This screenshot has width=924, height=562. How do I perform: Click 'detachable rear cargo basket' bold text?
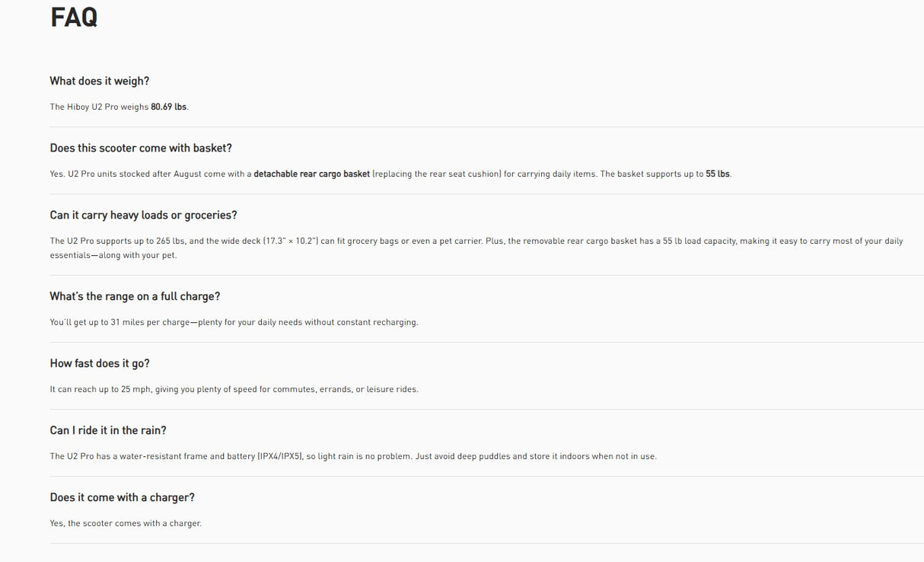(311, 174)
